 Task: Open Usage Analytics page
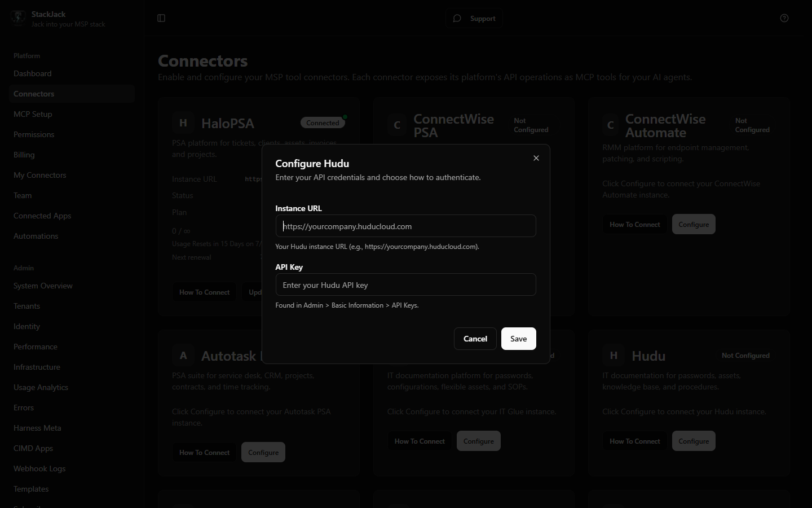tap(72, 387)
